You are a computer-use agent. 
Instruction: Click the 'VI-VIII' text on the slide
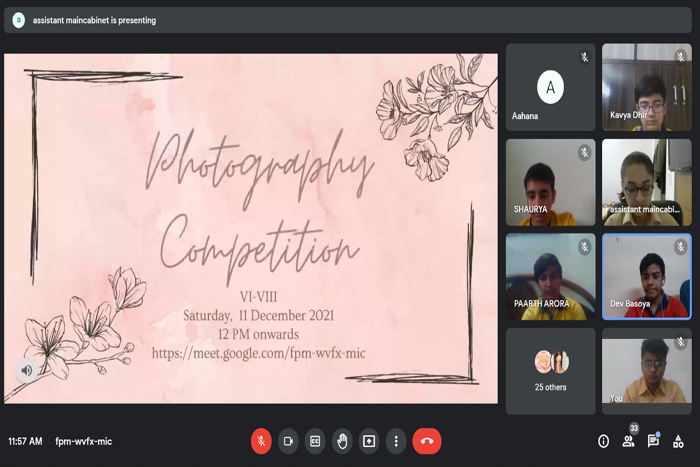click(x=258, y=297)
